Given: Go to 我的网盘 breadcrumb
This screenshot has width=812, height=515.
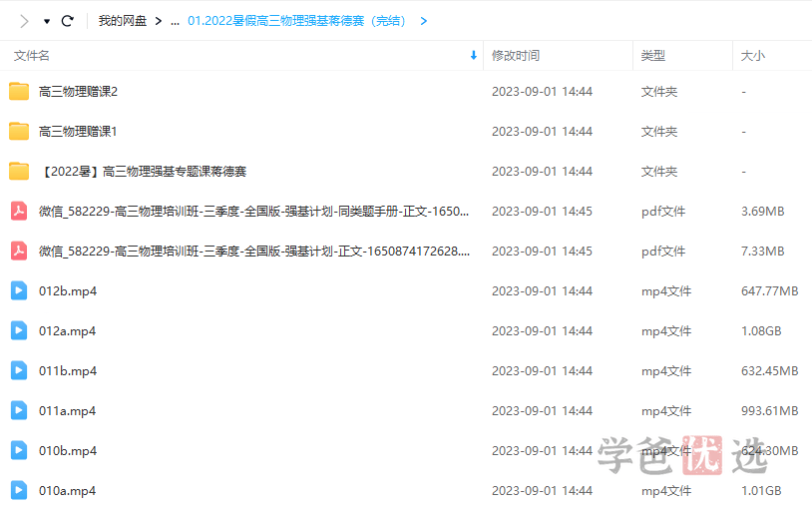Looking at the screenshot, I should pyautogui.click(x=123, y=21).
